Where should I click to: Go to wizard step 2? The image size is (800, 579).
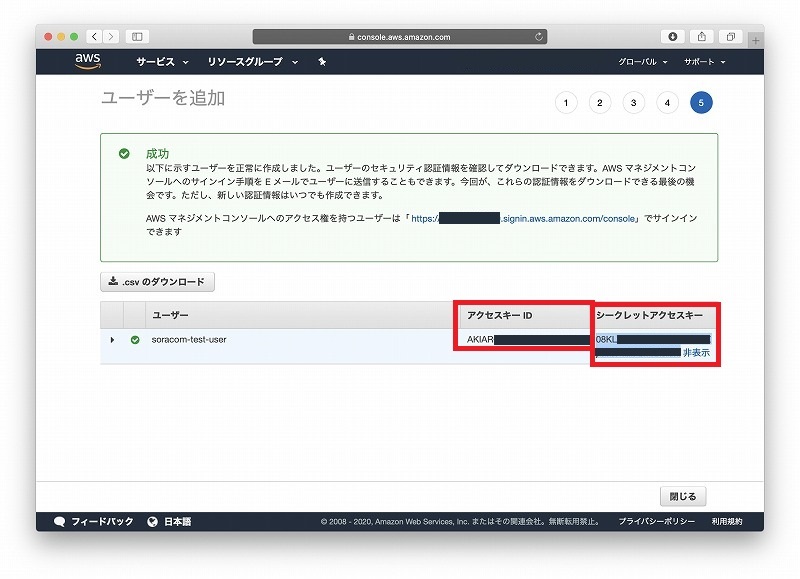click(x=599, y=103)
